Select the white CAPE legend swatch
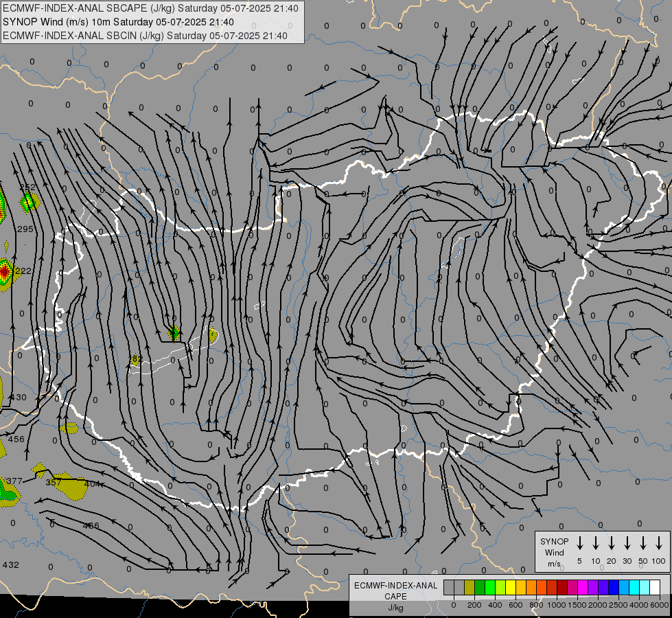This screenshot has width=672, height=618. [x=655, y=587]
